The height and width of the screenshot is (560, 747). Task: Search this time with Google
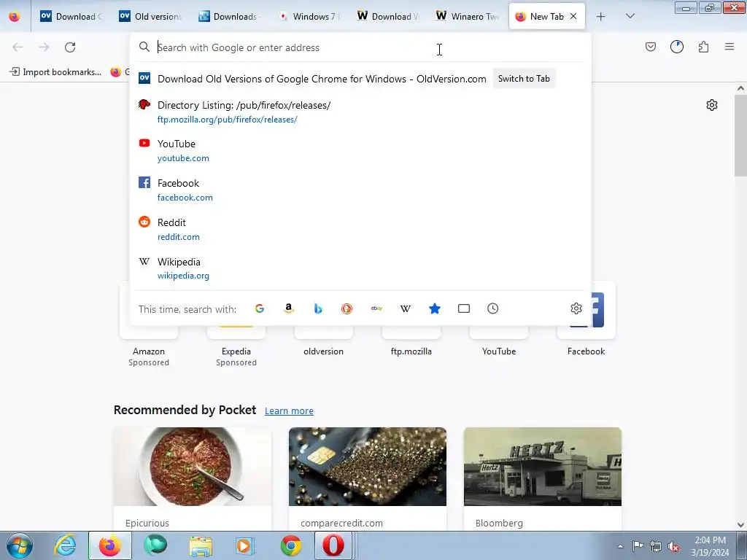point(260,308)
